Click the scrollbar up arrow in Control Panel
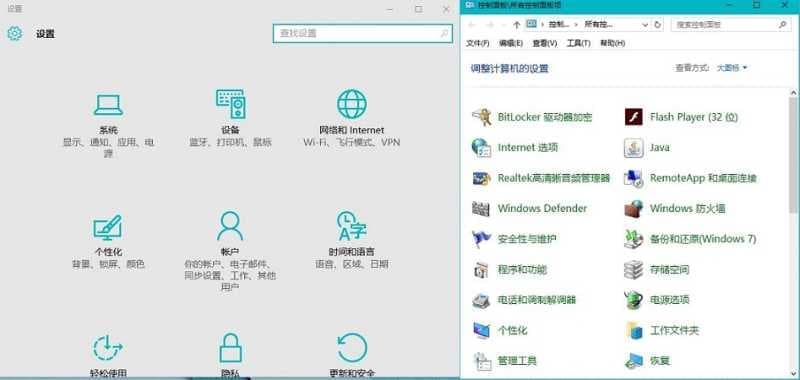The image size is (800, 380). (x=794, y=93)
